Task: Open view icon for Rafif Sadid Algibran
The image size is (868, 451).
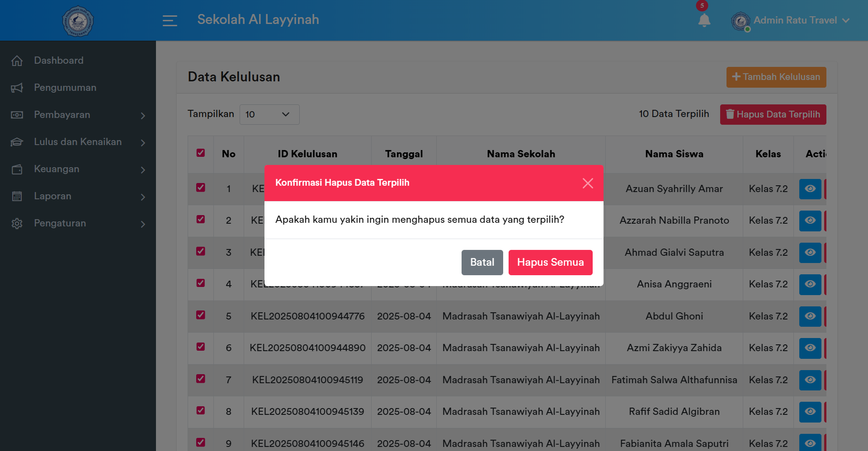Action: (x=810, y=412)
